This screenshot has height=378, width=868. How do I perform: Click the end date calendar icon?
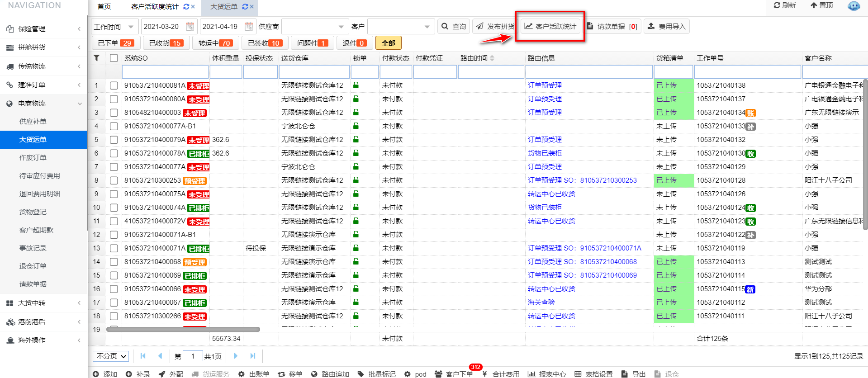249,27
